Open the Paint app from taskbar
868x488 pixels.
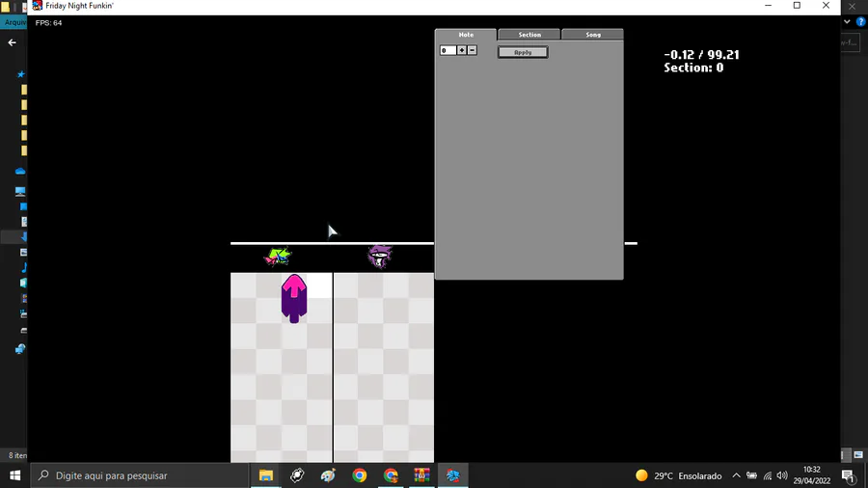[328, 475]
